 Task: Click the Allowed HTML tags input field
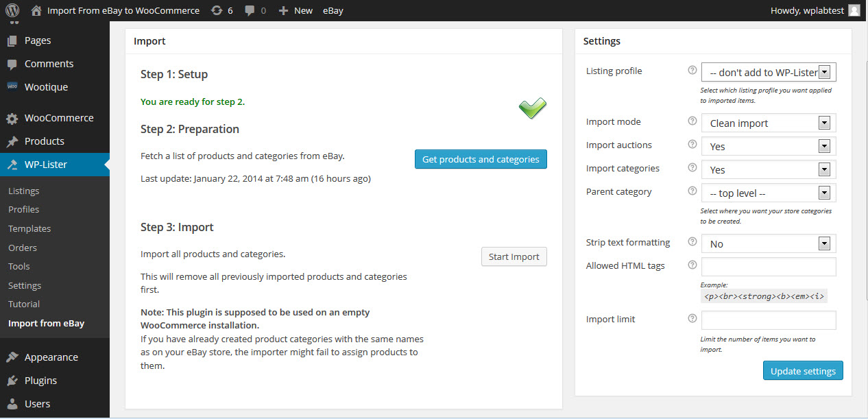[x=769, y=267]
